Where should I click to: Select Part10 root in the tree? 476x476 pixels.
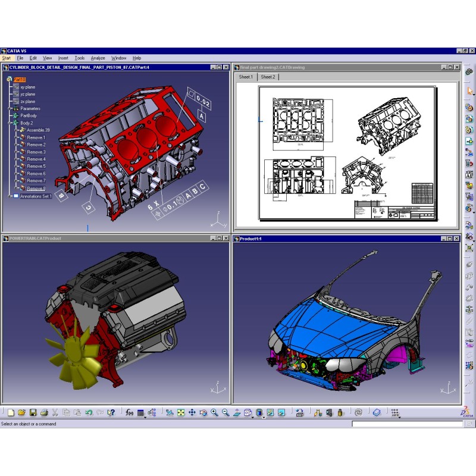(20, 80)
